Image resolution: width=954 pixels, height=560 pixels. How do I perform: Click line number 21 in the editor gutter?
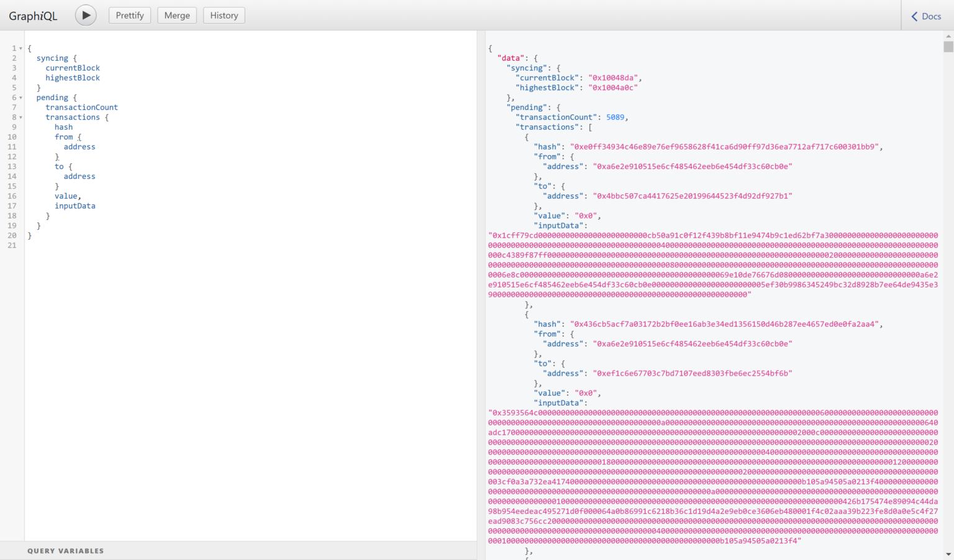12,246
